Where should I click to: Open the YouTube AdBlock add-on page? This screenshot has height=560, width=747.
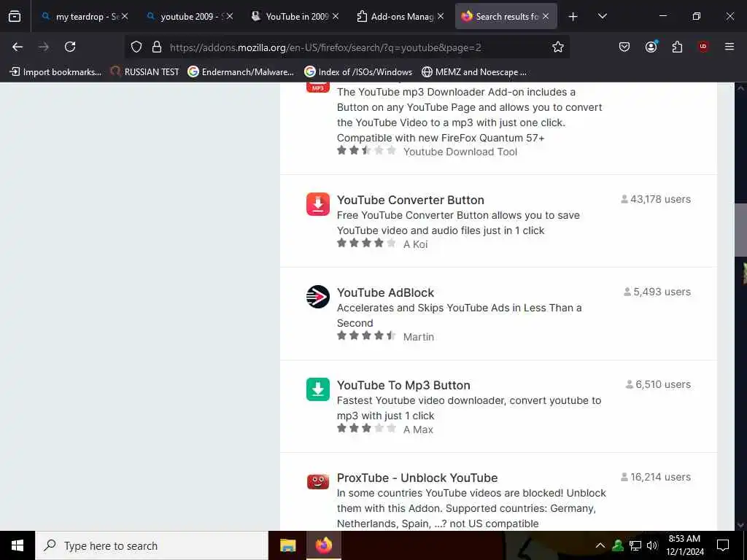[385, 292]
